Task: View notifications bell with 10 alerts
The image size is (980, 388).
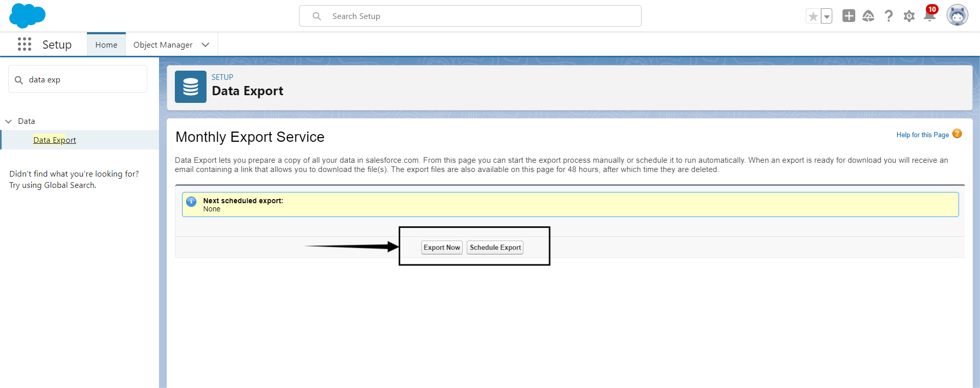Action: coord(930,14)
